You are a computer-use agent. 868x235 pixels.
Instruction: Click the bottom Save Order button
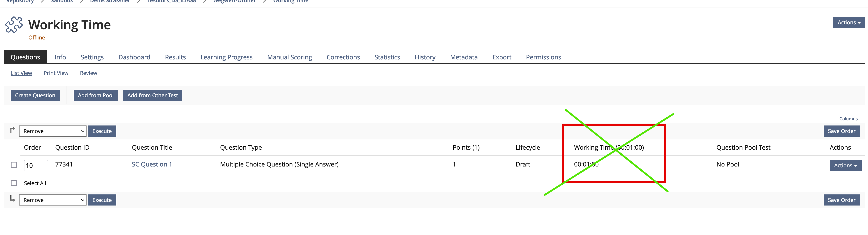(841, 200)
